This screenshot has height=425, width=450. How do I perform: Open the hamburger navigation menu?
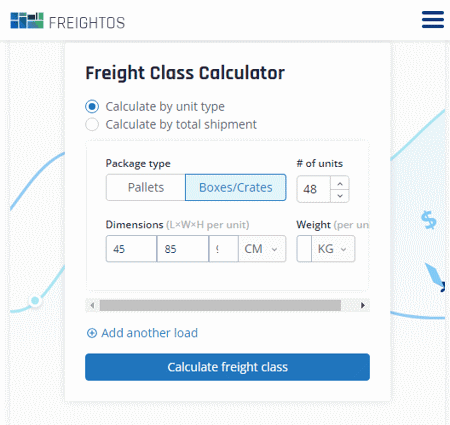(x=433, y=20)
